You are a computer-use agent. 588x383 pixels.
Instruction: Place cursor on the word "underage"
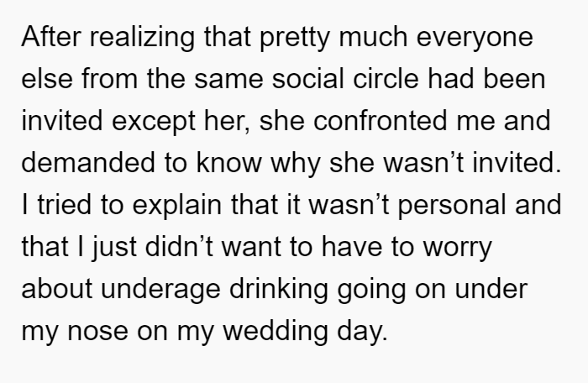(160, 291)
